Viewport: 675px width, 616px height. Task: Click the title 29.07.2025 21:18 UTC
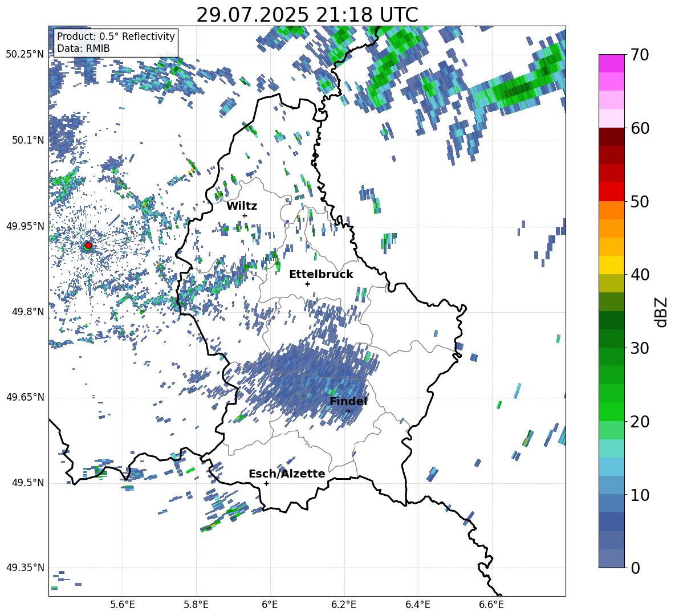click(307, 15)
